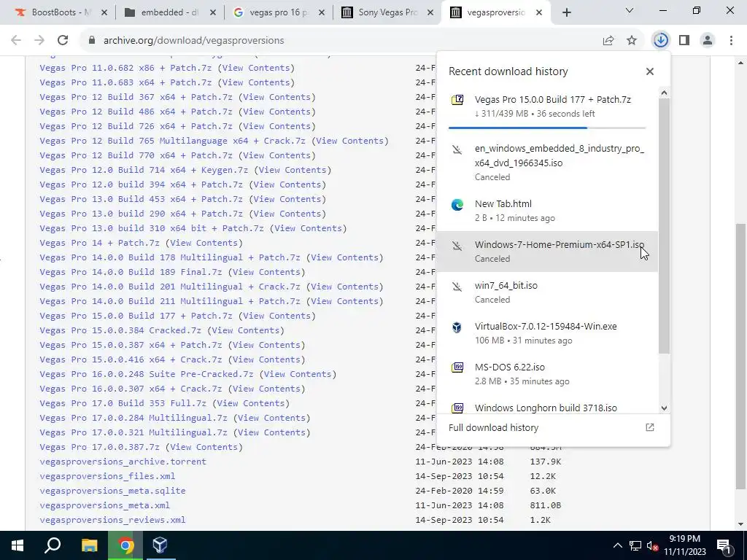This screenshot has width=747, height=560.
Task: Open Windows taskbar search
Action: [53, 545]
